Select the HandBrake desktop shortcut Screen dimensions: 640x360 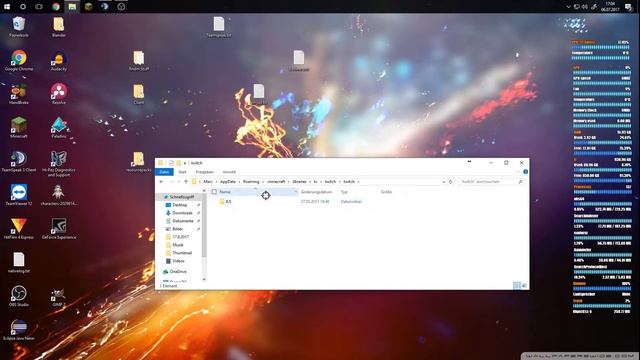(x=19, y=94)
